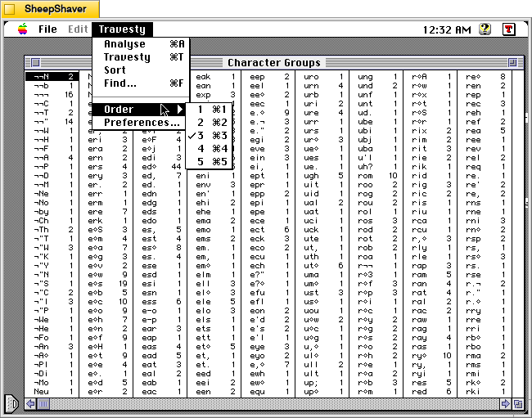
Task: Select the highlighted ¬¬N group row
Action: (x=52, y=77)
